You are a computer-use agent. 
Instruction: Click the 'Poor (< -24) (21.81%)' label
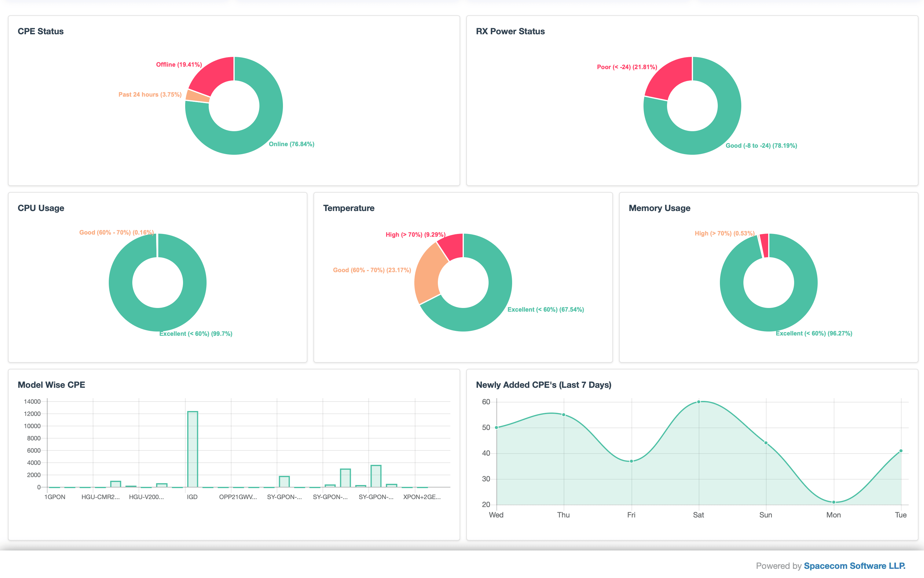(x=627, y=67)
